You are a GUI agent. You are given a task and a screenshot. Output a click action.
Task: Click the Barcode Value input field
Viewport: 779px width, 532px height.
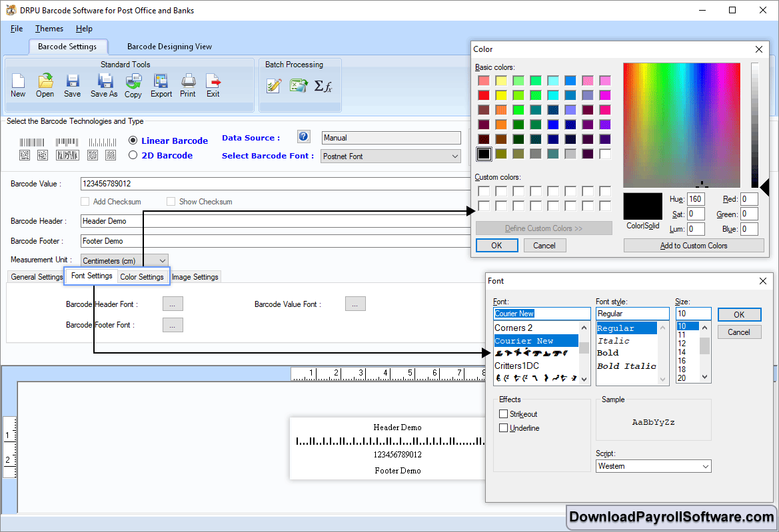pyautogui.click(x=275, y=184)
